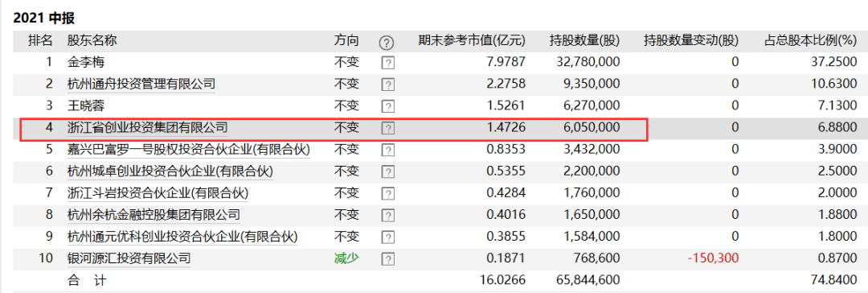
Task: Click the 持股数量(股) column header
Action: point(584,40)
